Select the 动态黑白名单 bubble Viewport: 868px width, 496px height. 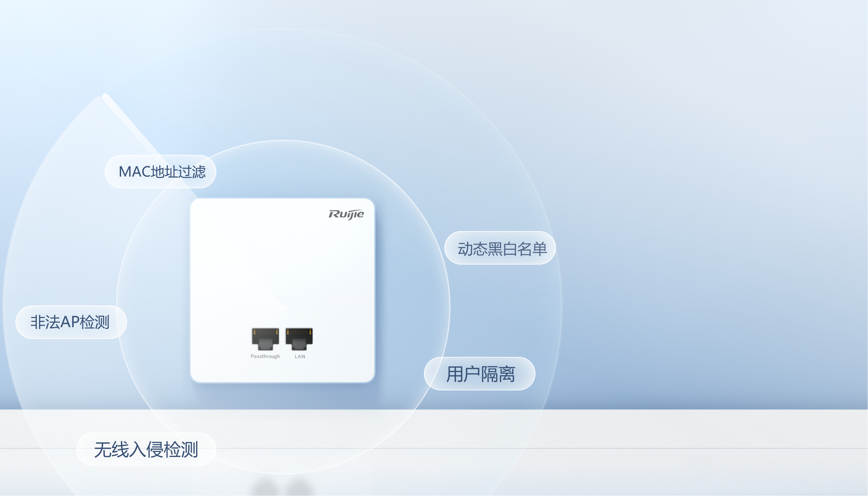click(x=500, y=248)
